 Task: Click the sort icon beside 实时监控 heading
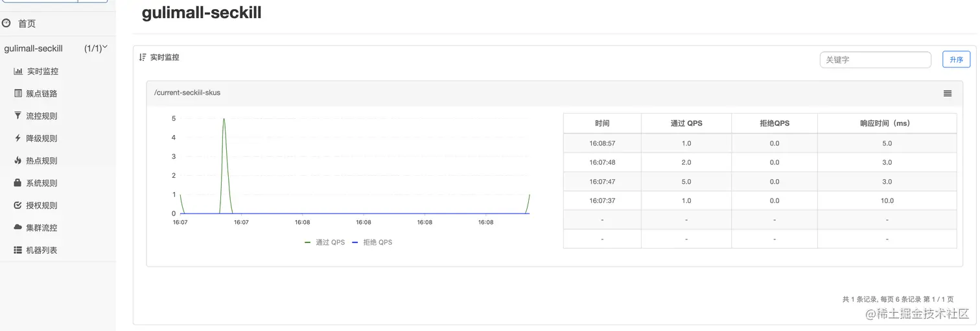pyautogui.click(x=143, y=57)
